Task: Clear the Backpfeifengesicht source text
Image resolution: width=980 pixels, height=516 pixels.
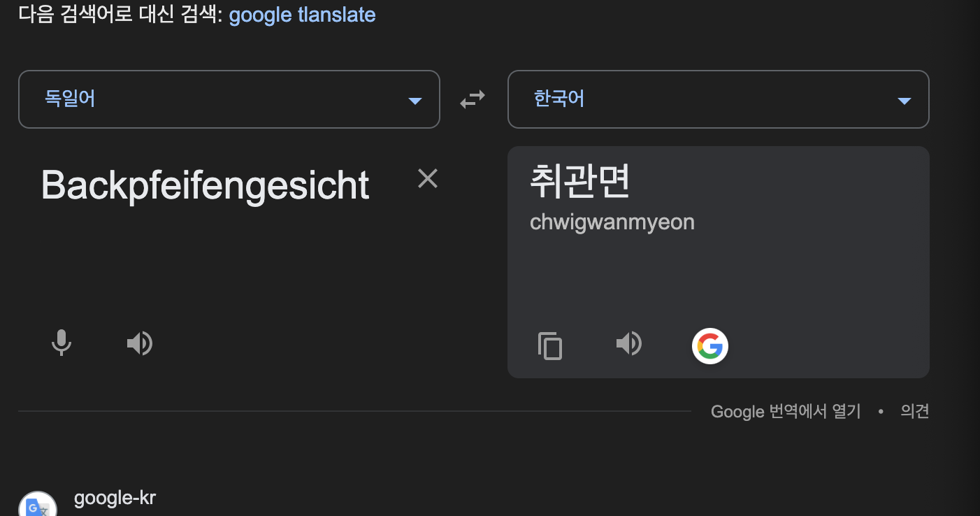Action: [x=428, y=179]
